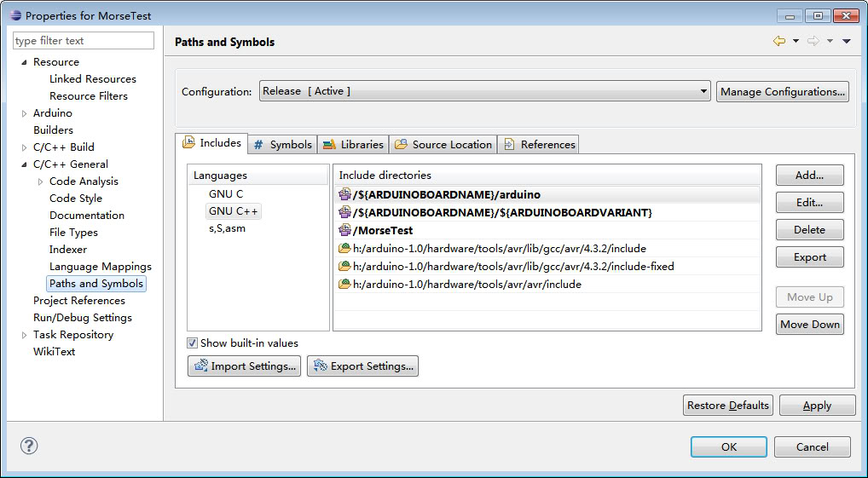Collapse the C/C++ General tree node
This screenshot has width=868, height=478.
[x=25, y=164]
